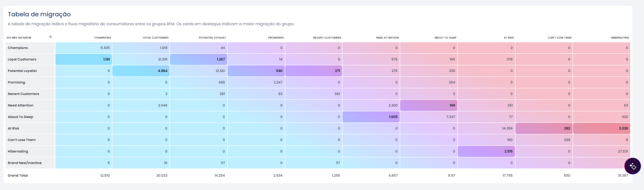644x190 pixels.
Task: Click the highlighted 282 Can't Lose Them cell
Action: 544,128
